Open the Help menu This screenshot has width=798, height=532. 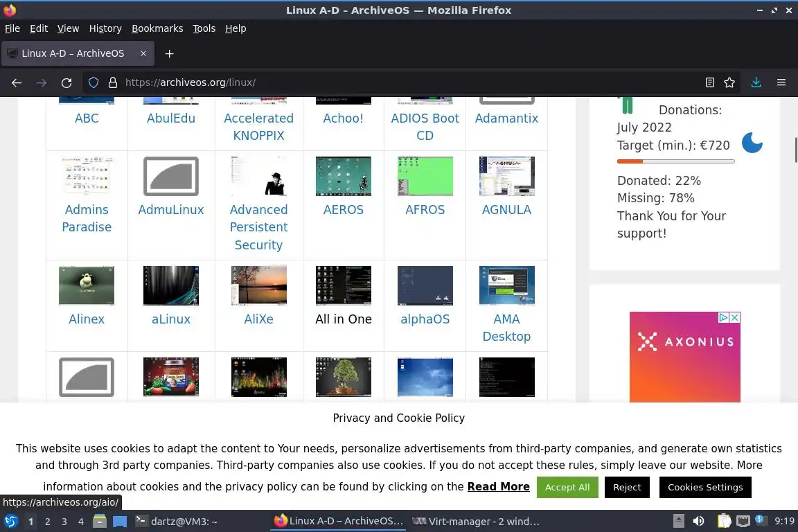click(236, 28)
